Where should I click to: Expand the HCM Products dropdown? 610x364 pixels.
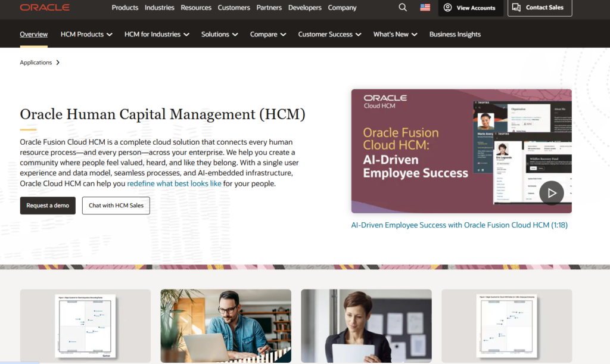[x=86, y=35]
